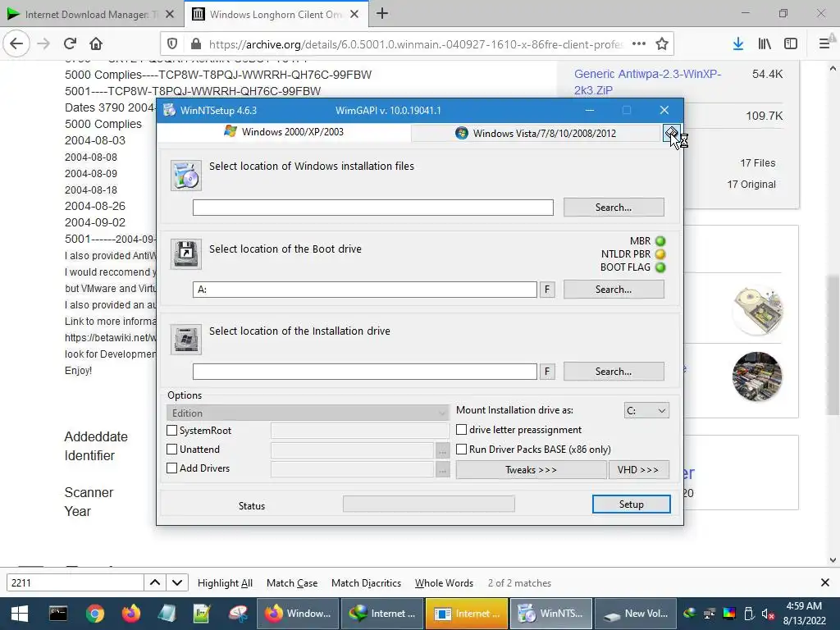Go to next find match
840x630 pixels.
177,582
